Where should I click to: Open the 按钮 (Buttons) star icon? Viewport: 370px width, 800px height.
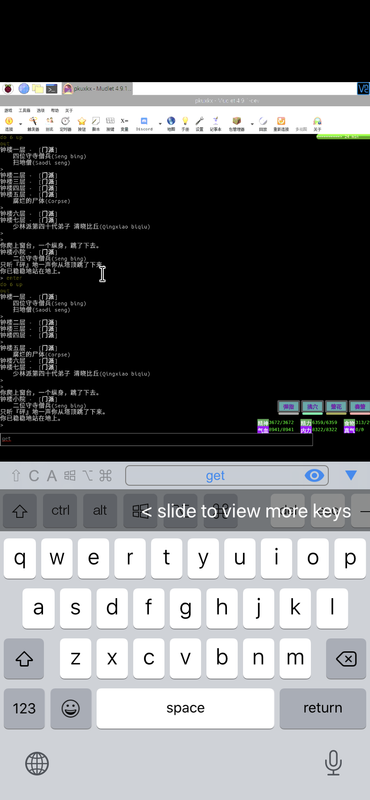82,124
